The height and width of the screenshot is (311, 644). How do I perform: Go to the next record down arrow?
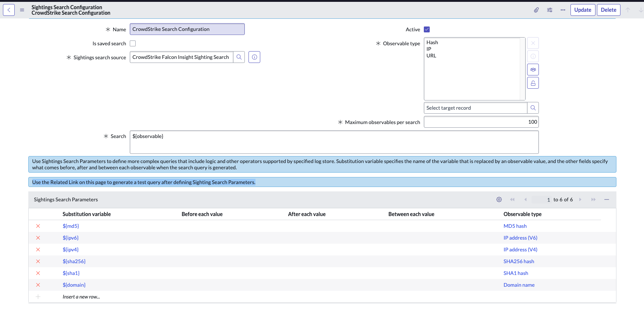[641, 10]
